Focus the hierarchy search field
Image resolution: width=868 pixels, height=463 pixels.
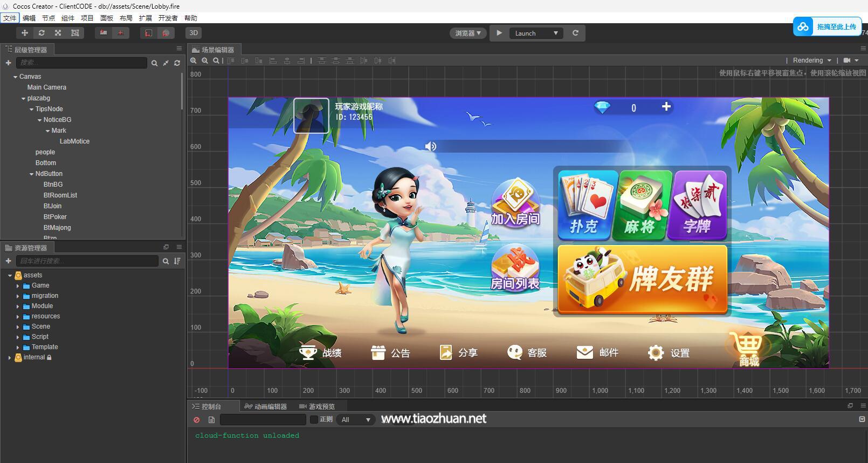point(81,63)
